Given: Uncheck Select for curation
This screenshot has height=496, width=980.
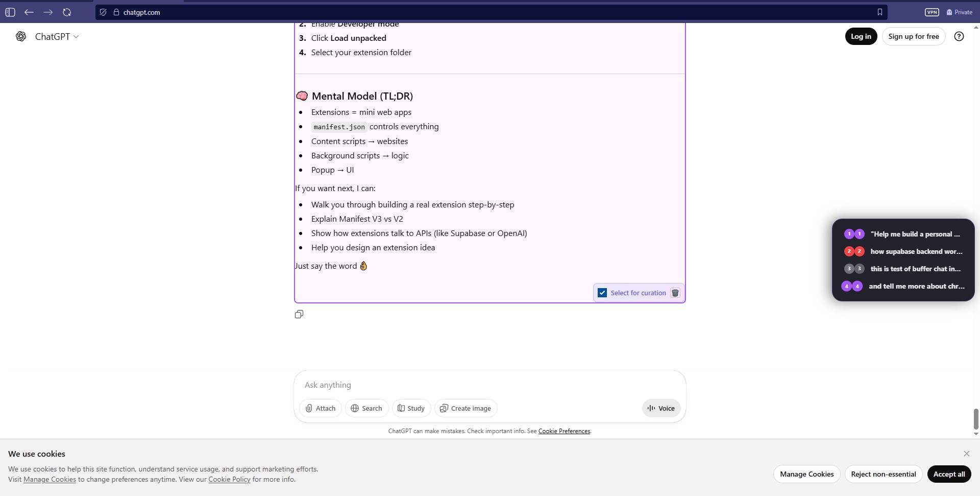Looking at the screenshot, I should pos(602,293).
